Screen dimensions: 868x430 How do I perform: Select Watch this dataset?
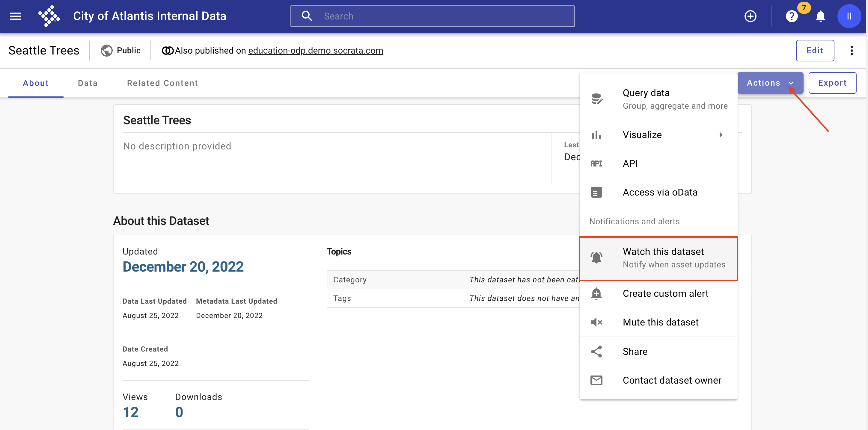click(x=658, y=258)
